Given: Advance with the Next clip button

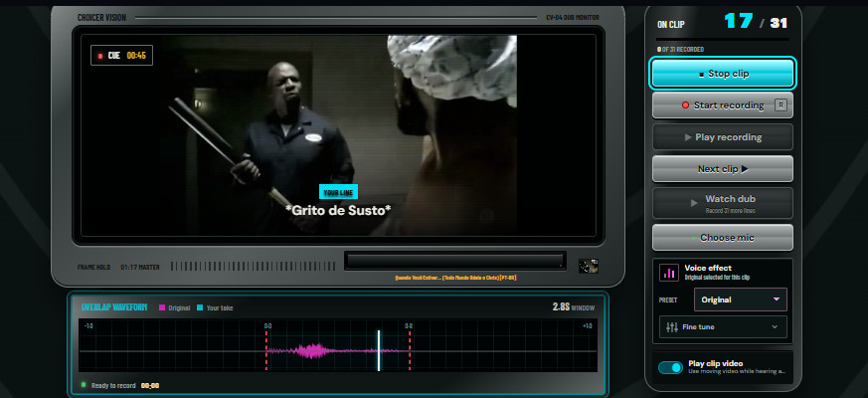Looking at the screenshot, I should pos(723,169).
